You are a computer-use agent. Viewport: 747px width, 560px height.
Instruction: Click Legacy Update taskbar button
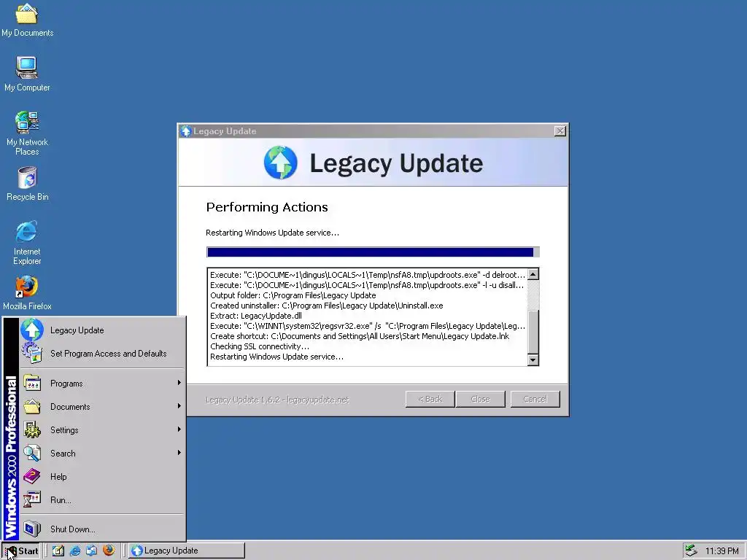coord(187,551)
